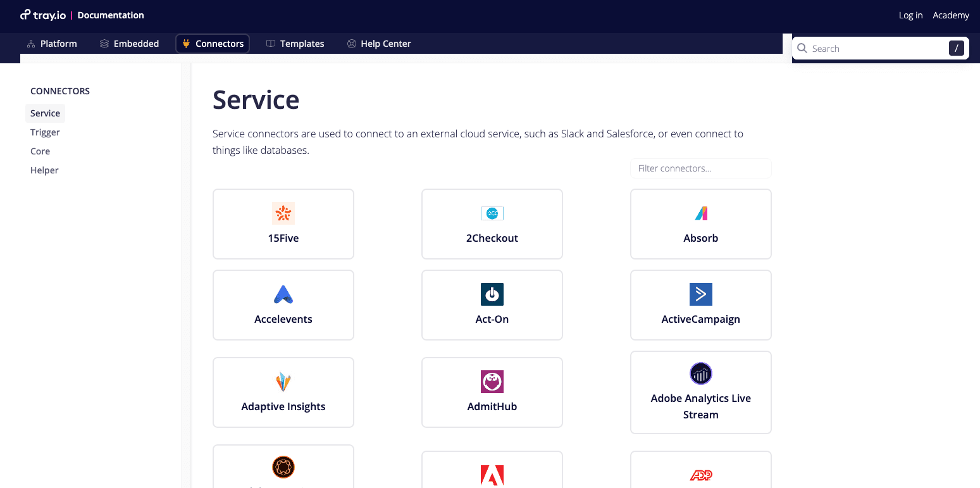This screenshot has height=488, width=980.
Task: Open the 2Checkout connector logo
Action: point(492,213)
